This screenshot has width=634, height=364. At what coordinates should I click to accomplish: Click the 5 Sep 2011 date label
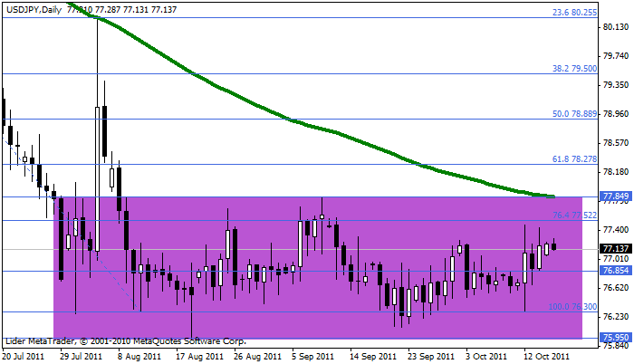313,357
